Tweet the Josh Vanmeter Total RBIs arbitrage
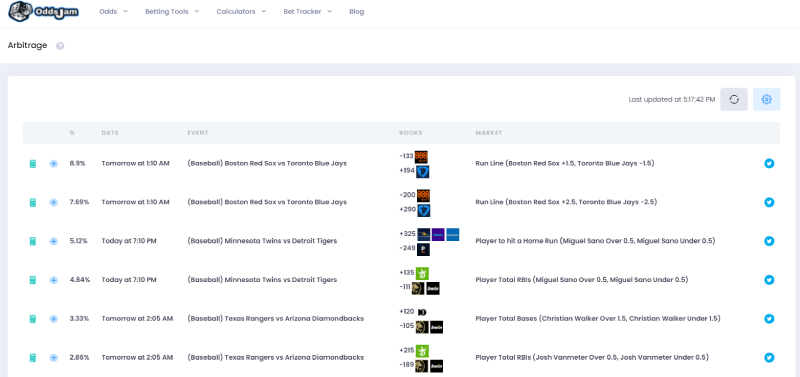This screenshot has width=800, height=377. click(x=769, y=358)
